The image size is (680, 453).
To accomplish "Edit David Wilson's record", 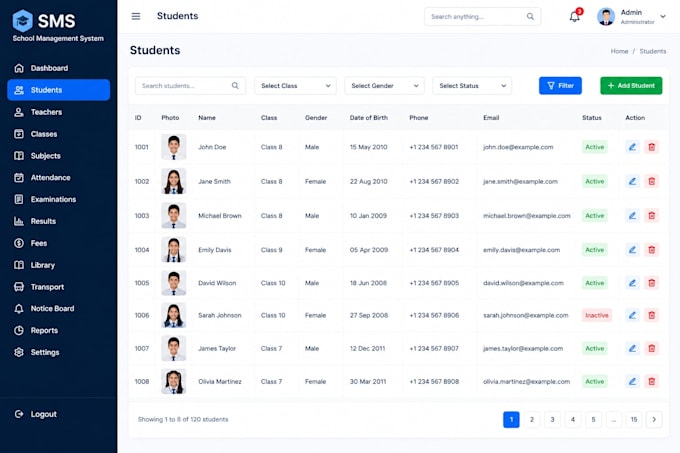I will 632,283.
